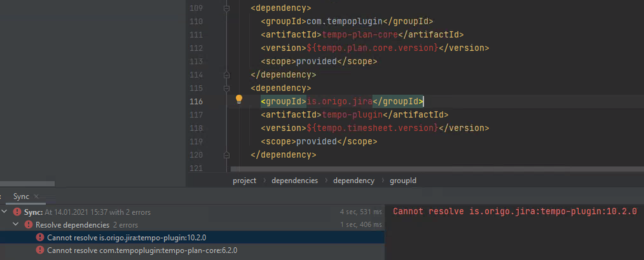Click '${tempo.plan.core.version}' property text

point(372,48)
